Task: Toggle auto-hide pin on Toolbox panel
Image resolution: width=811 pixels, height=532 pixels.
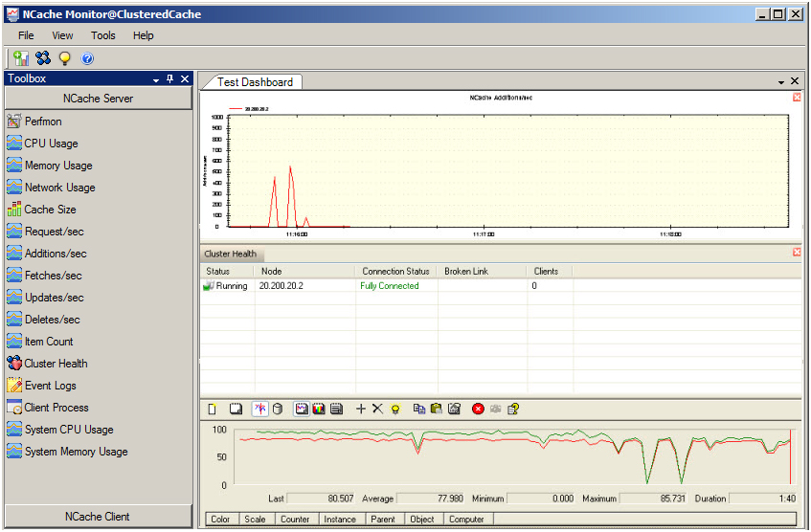Action: (x=169, y=79)
